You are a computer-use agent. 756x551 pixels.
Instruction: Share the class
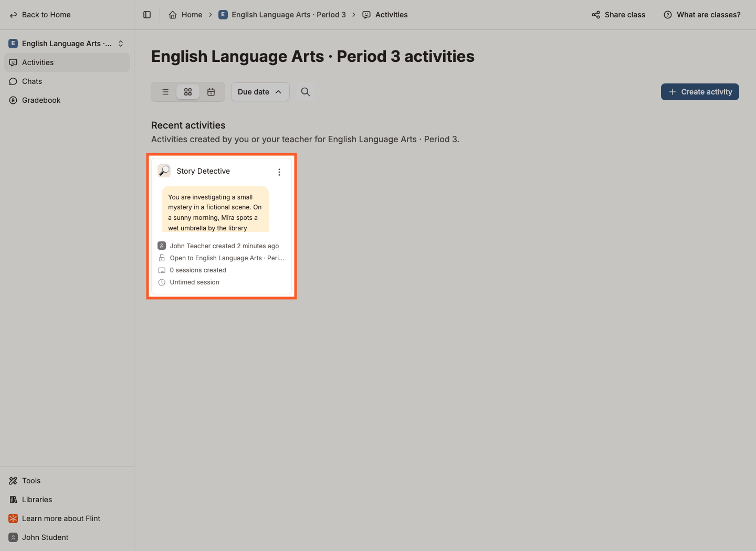618,15
